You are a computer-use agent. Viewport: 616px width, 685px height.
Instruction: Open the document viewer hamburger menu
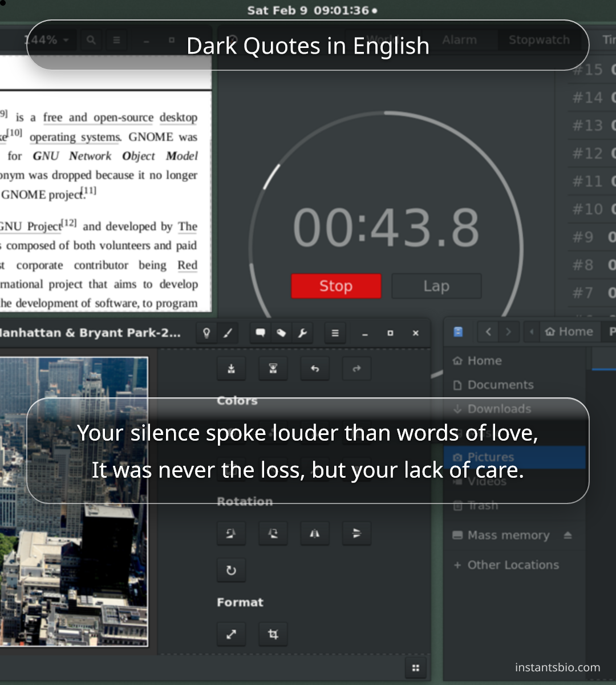[116, 40]
